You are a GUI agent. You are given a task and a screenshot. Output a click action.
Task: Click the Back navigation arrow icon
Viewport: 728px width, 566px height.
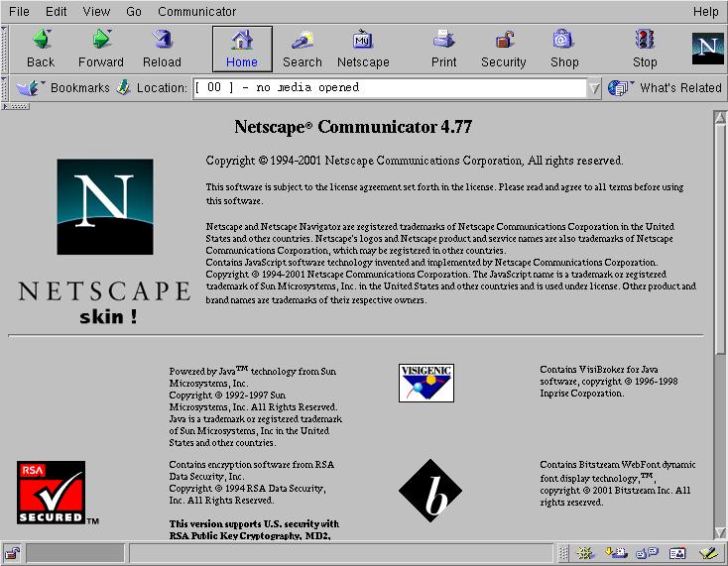click(x=41, y=40)
